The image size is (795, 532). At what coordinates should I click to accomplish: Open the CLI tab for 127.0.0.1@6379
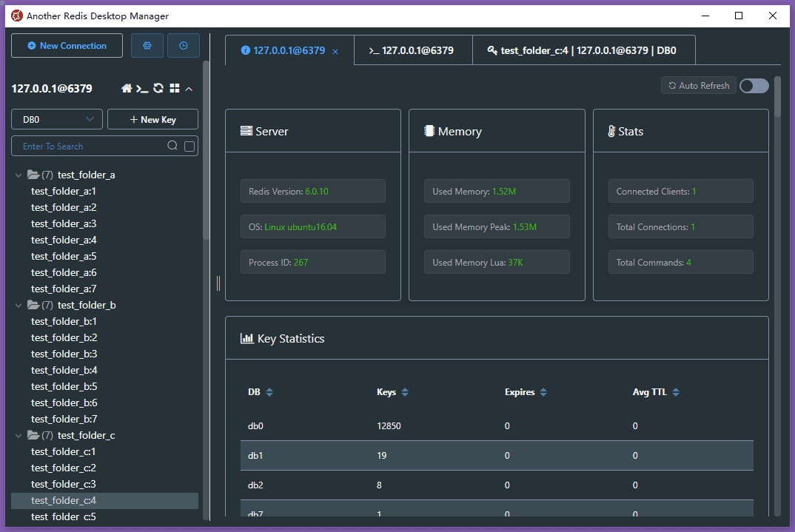(412, 50)
